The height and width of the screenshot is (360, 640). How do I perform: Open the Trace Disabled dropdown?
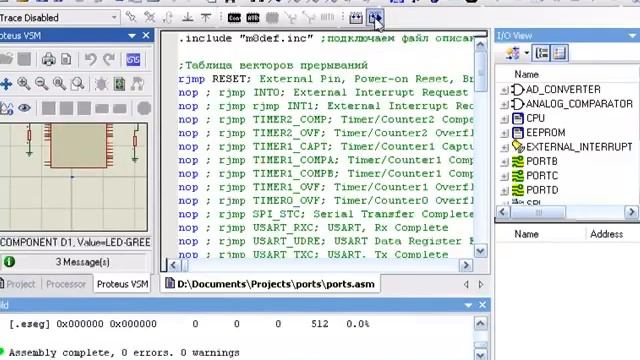[x=114, y=18]
